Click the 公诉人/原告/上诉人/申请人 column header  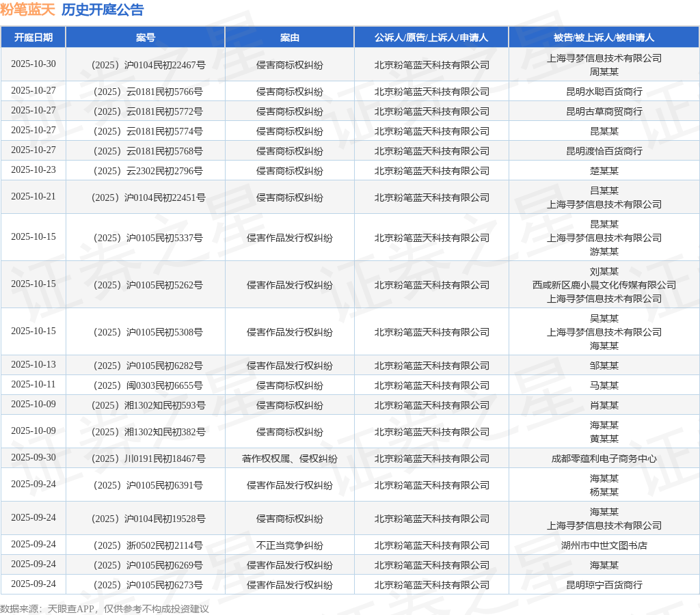[x=431, y=38]
